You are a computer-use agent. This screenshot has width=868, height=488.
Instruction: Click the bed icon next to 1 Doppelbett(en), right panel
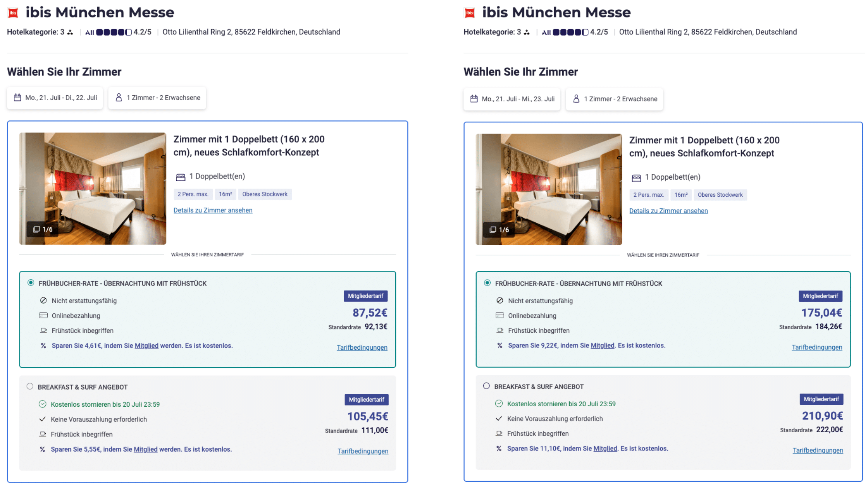tap(636, 178)
